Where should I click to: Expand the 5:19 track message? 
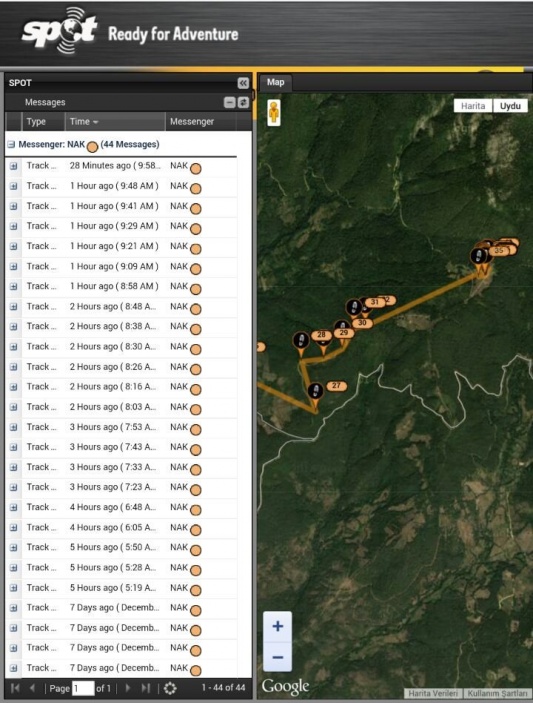pyautogui.click(x=13, y=588)
